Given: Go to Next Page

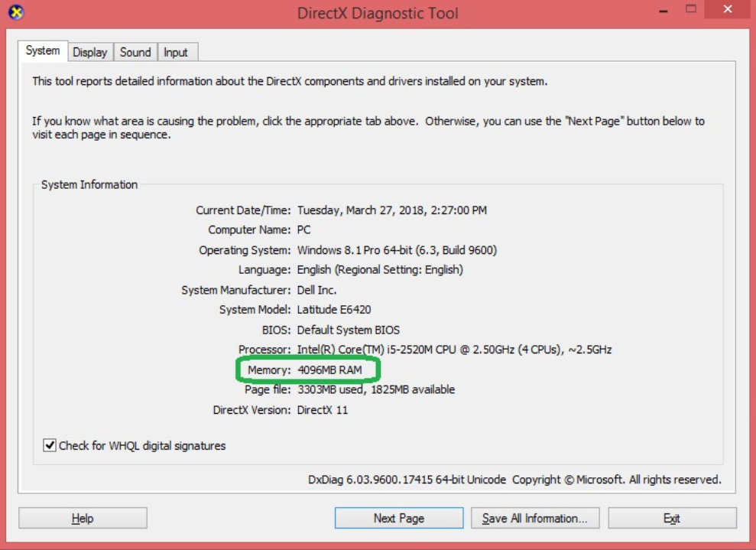Looking at the screenshot, I should [399, 518].
